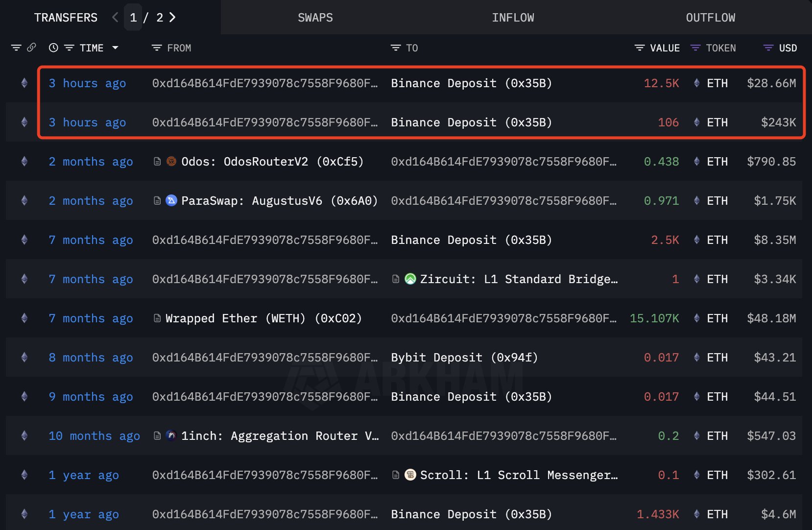Open Zircuit: L1 Standard Bridge entity
Image resolution: width=812 pixels, height=530 pixels.
[519, 279]
